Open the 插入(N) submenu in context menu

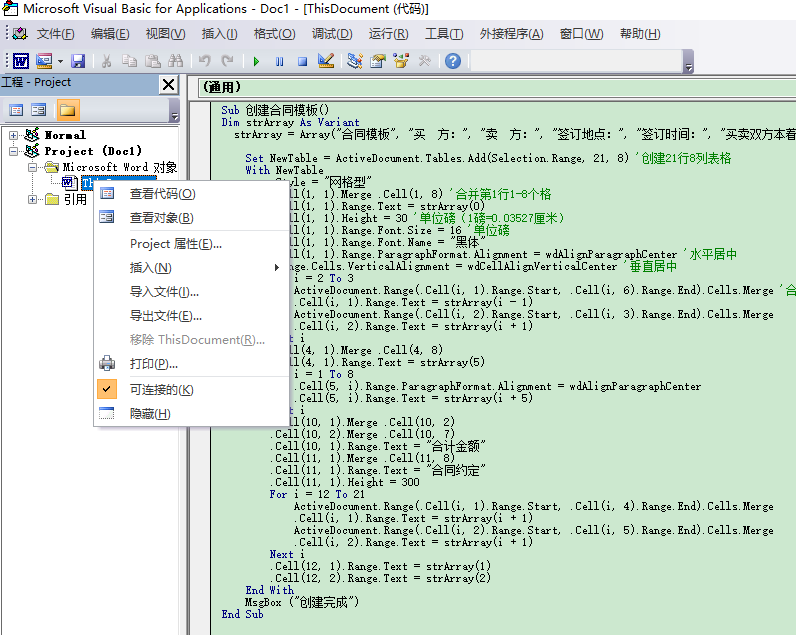(x=191, y=268)
